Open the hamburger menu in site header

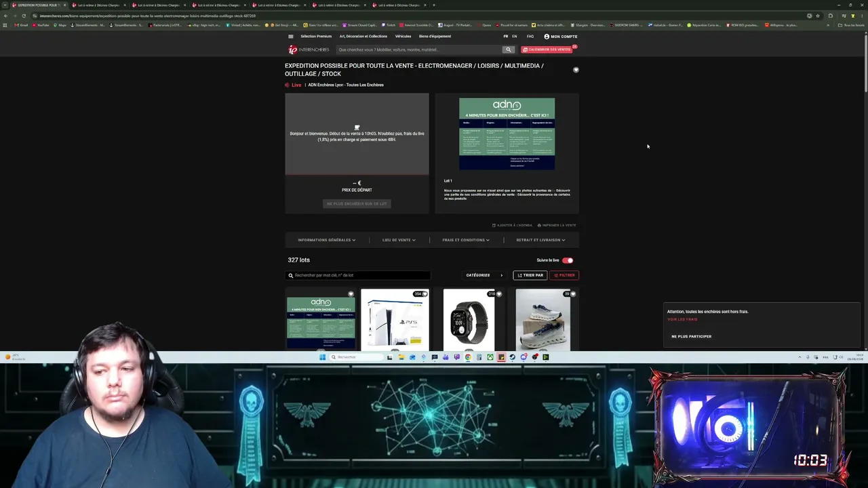pos(291,37)
